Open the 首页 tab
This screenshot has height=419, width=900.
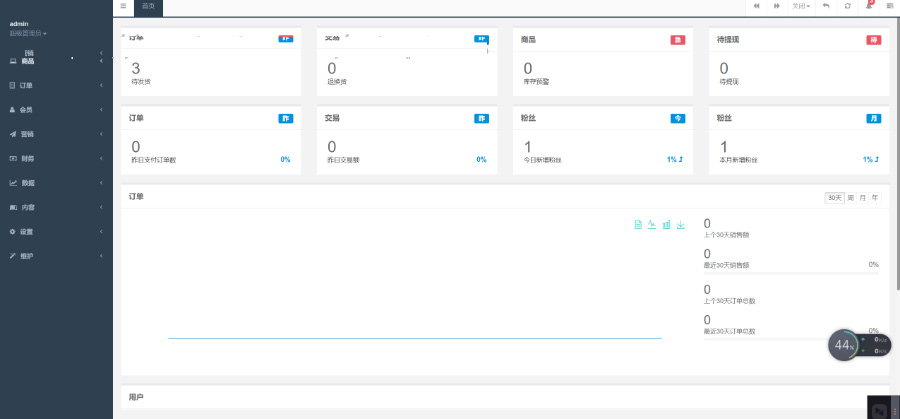[x=147, y=6]
